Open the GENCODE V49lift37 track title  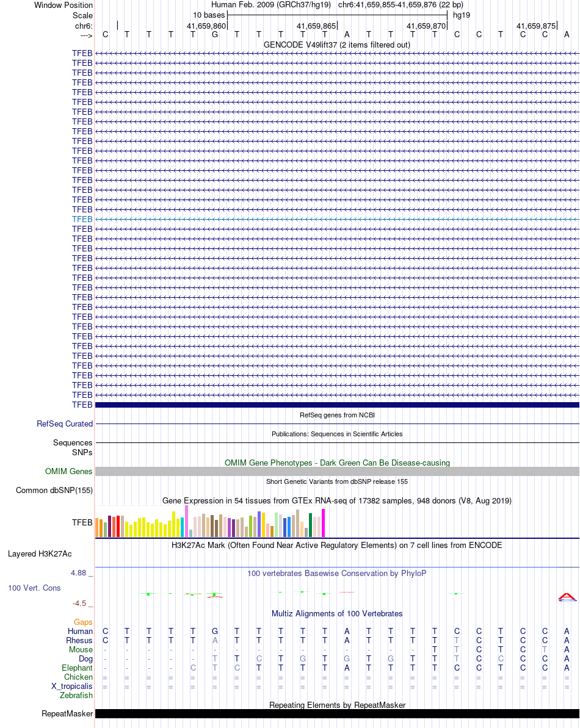click(x=336, y=45)
